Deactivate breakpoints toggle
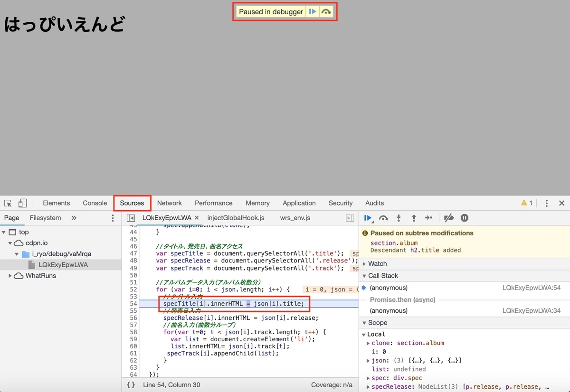570x392 pixels. tap(449, 218)
